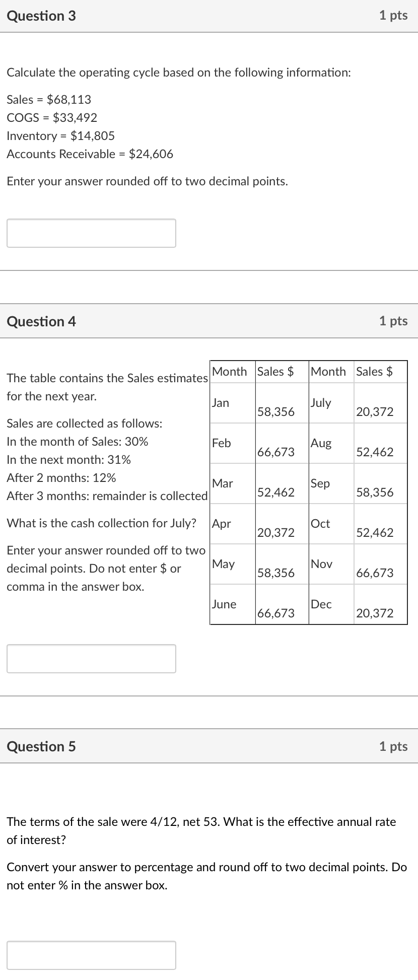The height and width of the screenshot is (980, 418).
Task: Select the July sales value 20,372
Action: [x=375, y=412]
